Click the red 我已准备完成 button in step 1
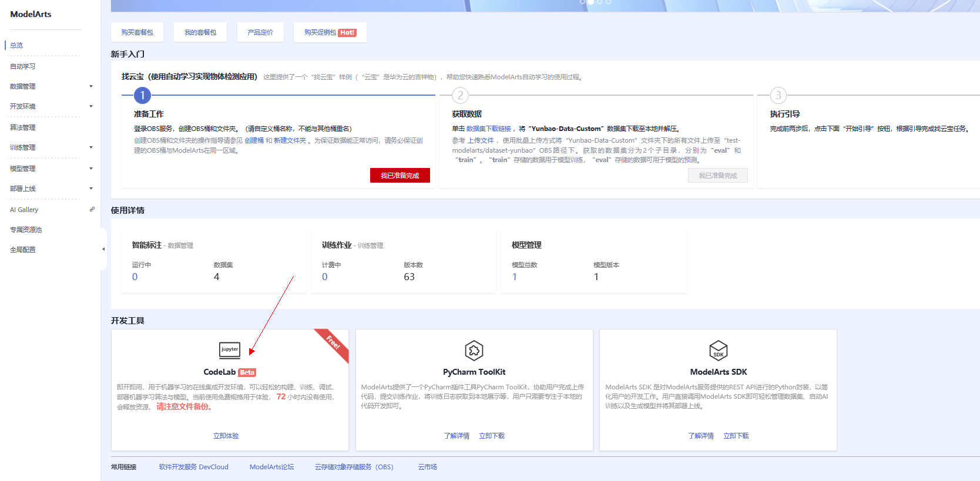Image resolution: width=980 pixels, height=481 pixels. point(400,176)
